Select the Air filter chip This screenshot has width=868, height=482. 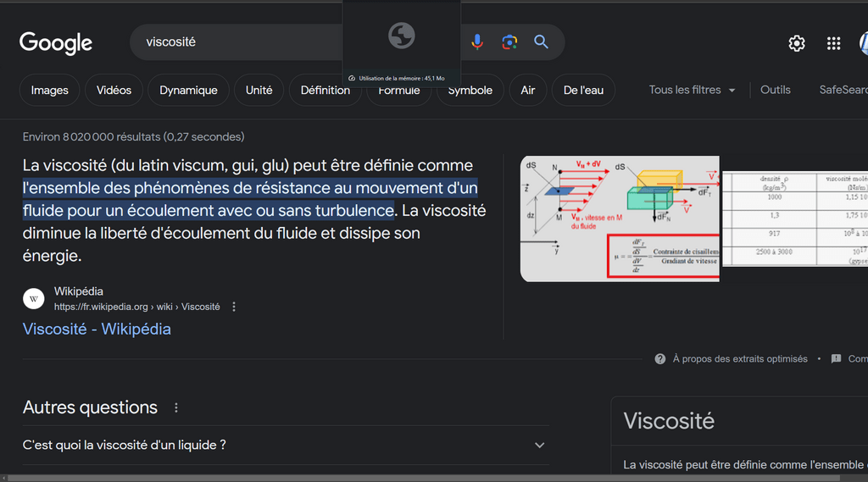click(528, 90)
